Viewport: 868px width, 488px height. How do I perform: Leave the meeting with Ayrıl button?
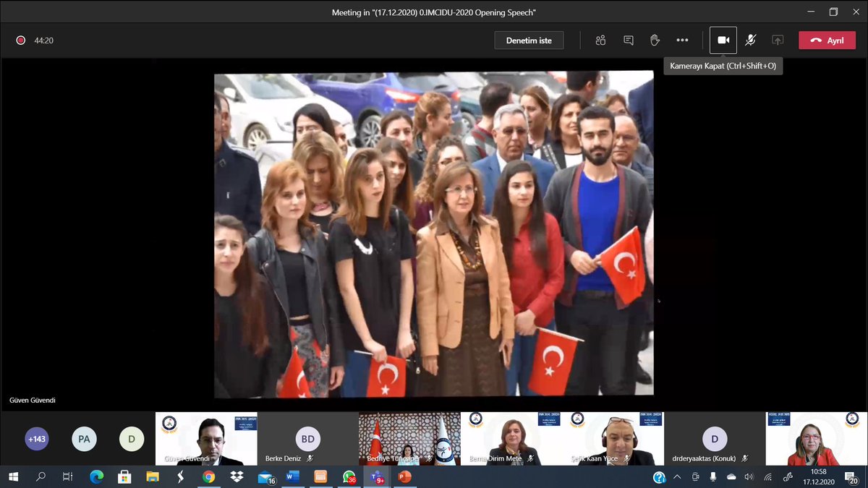click(827, 40)
